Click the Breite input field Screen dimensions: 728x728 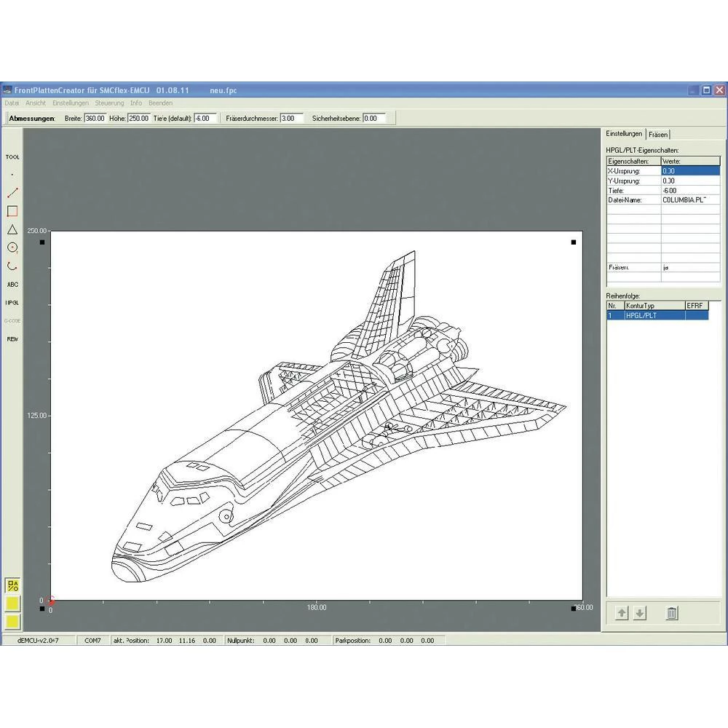[95, 118]
